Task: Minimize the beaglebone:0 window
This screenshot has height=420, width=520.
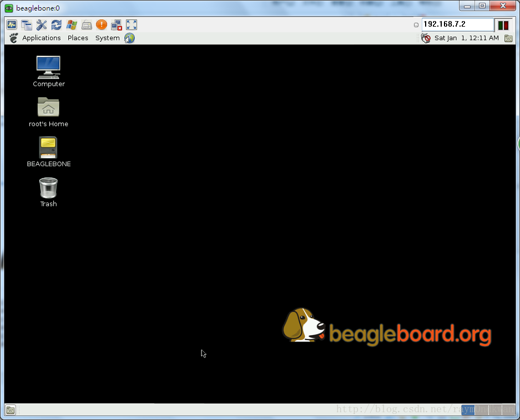Action: 467,6
